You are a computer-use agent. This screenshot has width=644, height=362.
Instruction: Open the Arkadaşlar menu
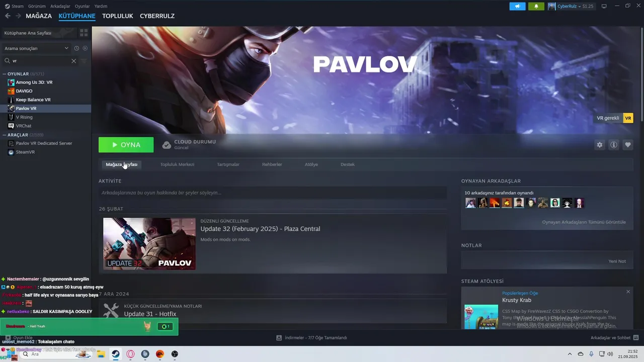coord(60,6)
